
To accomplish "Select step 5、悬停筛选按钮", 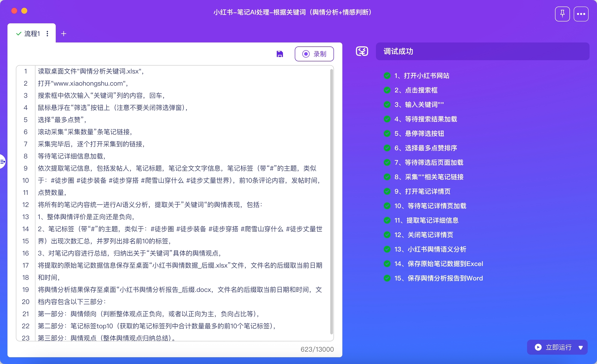I will (x=419, y=133).
